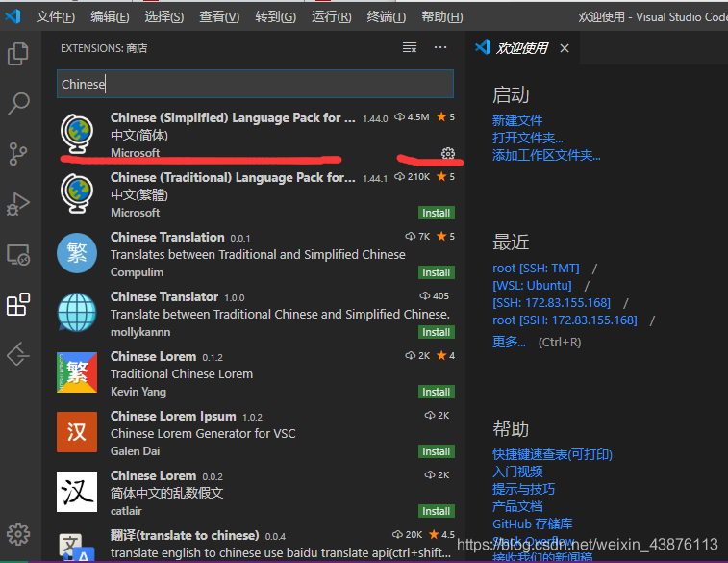Install Chinese Translator by mollykannn

click(x=436, y=332)
